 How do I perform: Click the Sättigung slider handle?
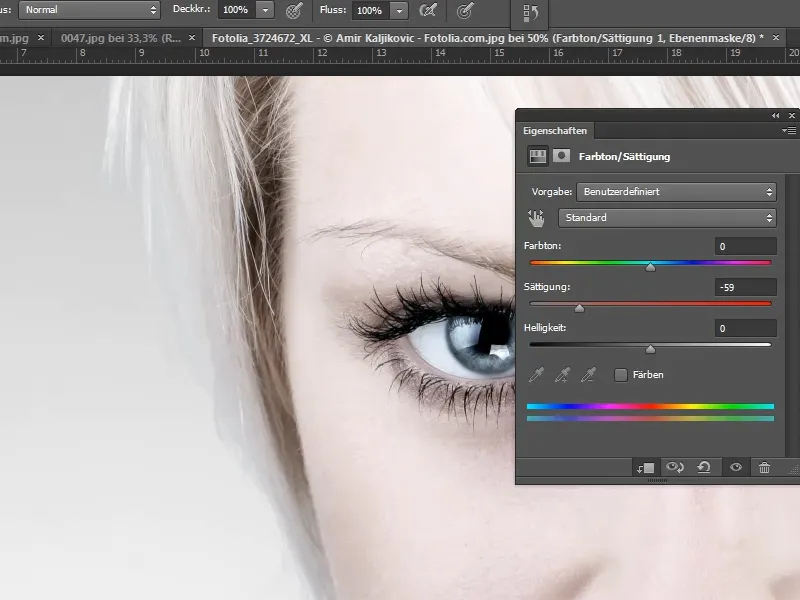[579, 308]
